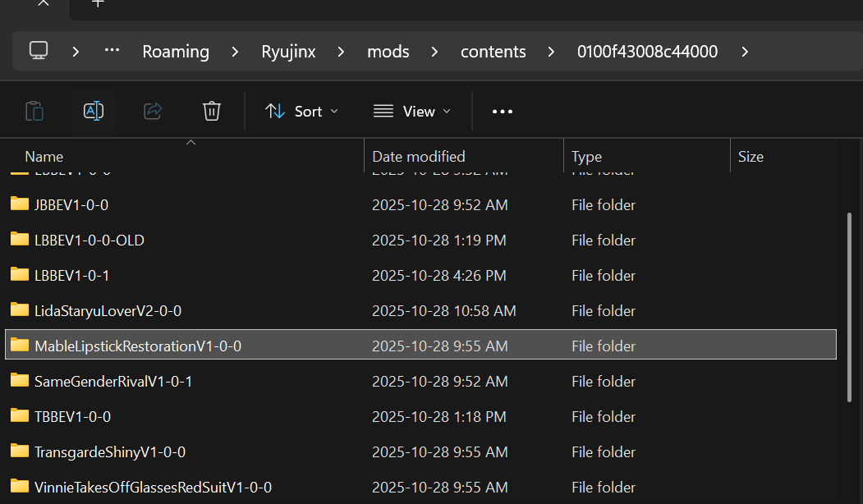863x504 pixels.
Task: Open the See more three-dots toolbar menu
Action: click(x=502, y=111)
